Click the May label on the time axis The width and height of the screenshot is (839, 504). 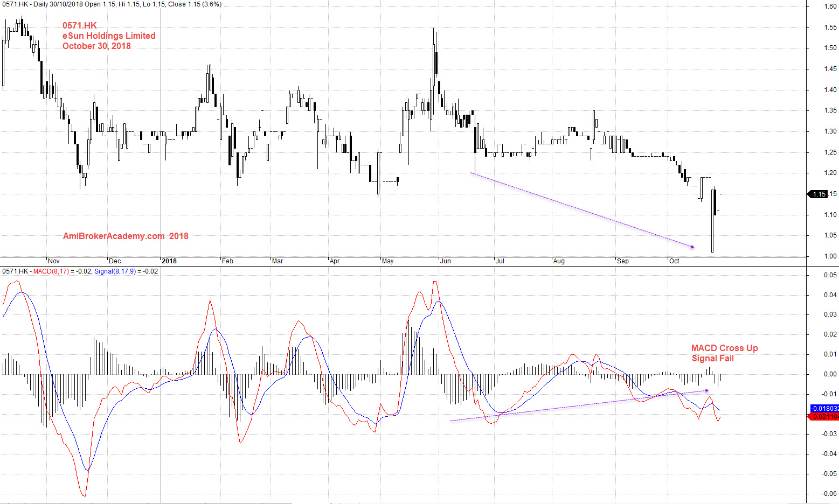(387, 261)
